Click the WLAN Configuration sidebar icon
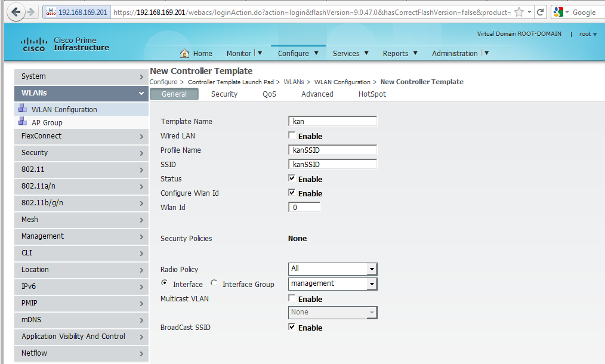This screenshot has width=605, height=364. (x=23, y=108)
